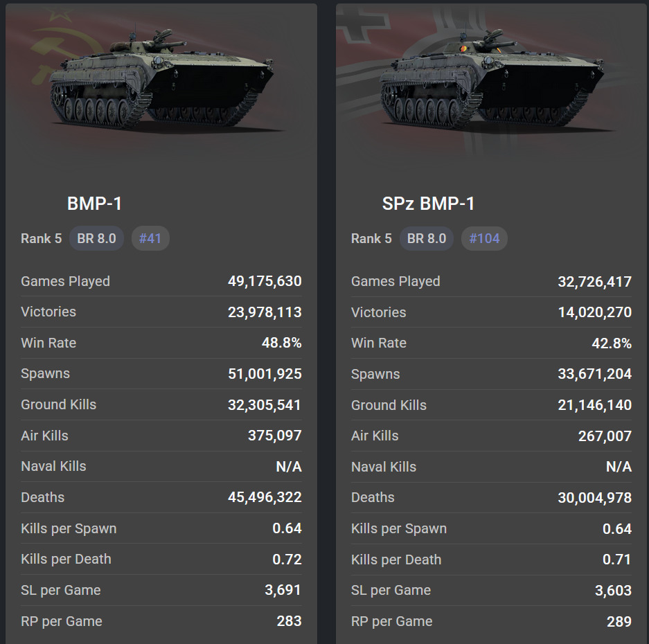Select the 14,020,270 Victories value
Screen dimensions: 649x644
[594, 312]
